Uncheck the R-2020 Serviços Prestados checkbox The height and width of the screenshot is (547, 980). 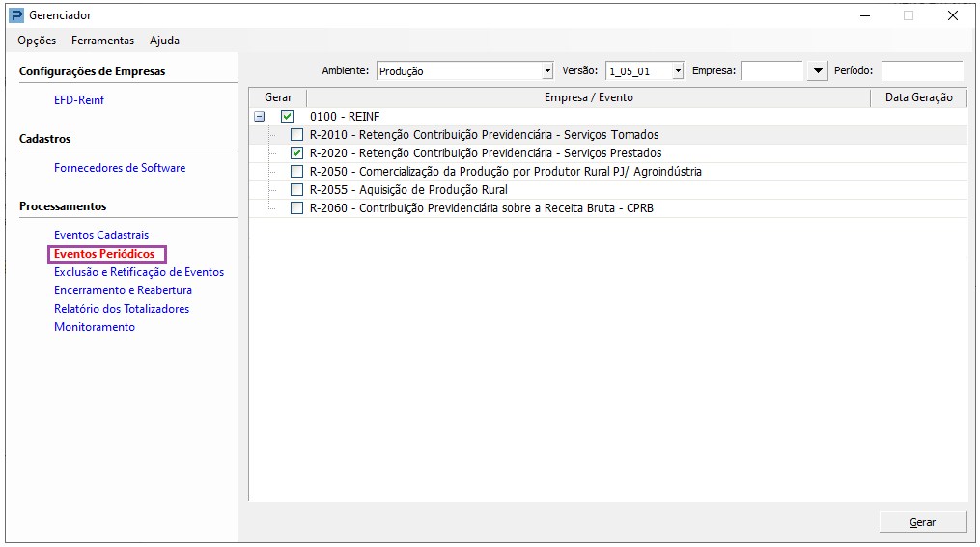[297, 153]
